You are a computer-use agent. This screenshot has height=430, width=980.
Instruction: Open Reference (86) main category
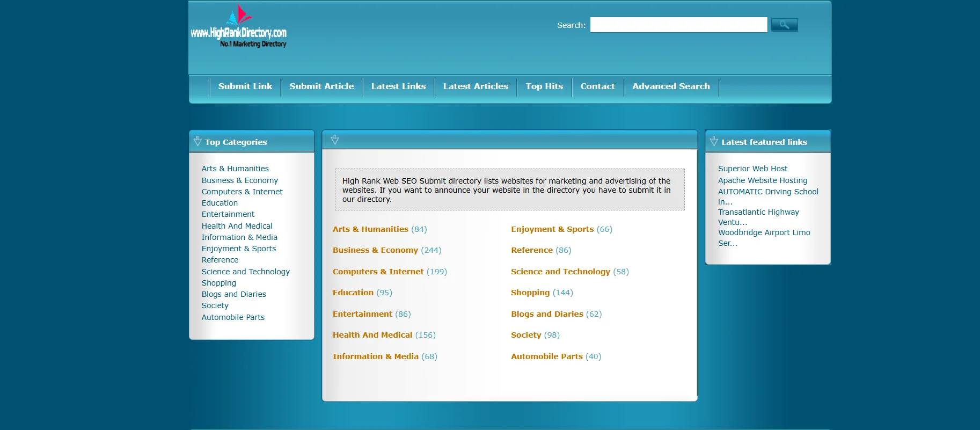click(532, 250)
